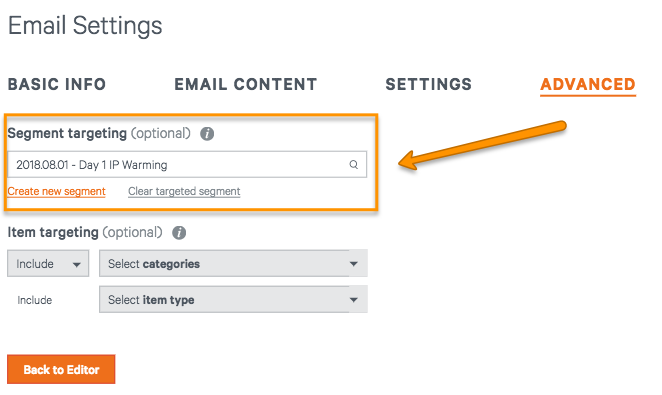
Task: Click the search magnifier icon in segment field
Action: [x=353, y=165]
